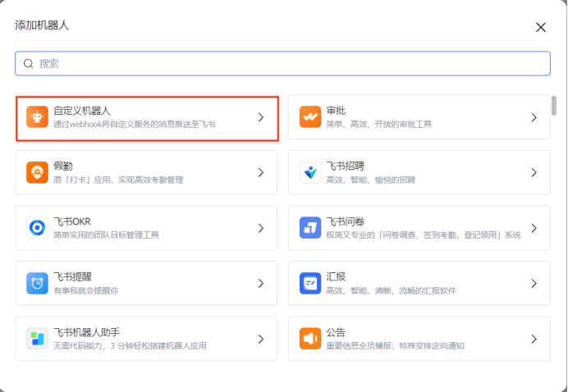Select the 飞书问卷 title text
This screenshot has height=392, width=568.
coord(346,221)
